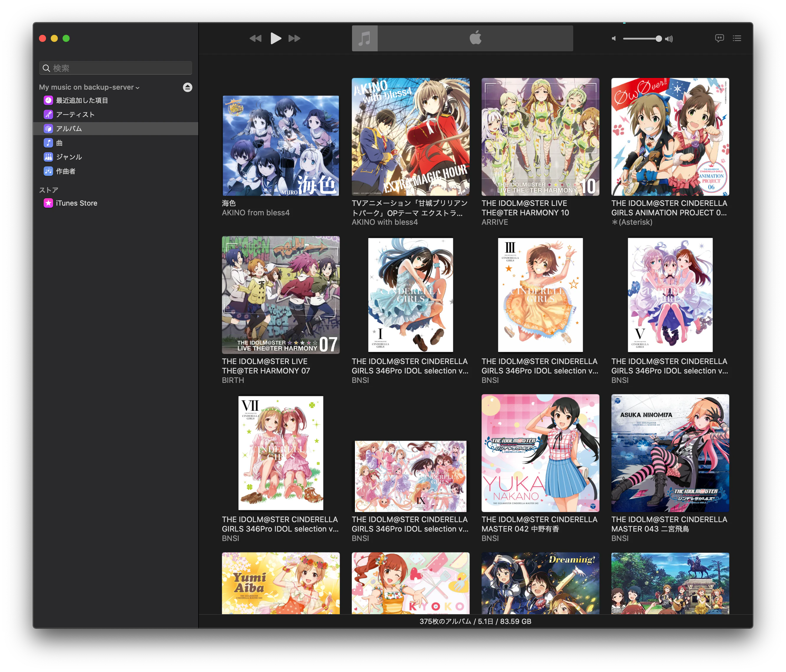
Task: Open iTunes Store from the sidebar
Action: (x=116, y=203)
